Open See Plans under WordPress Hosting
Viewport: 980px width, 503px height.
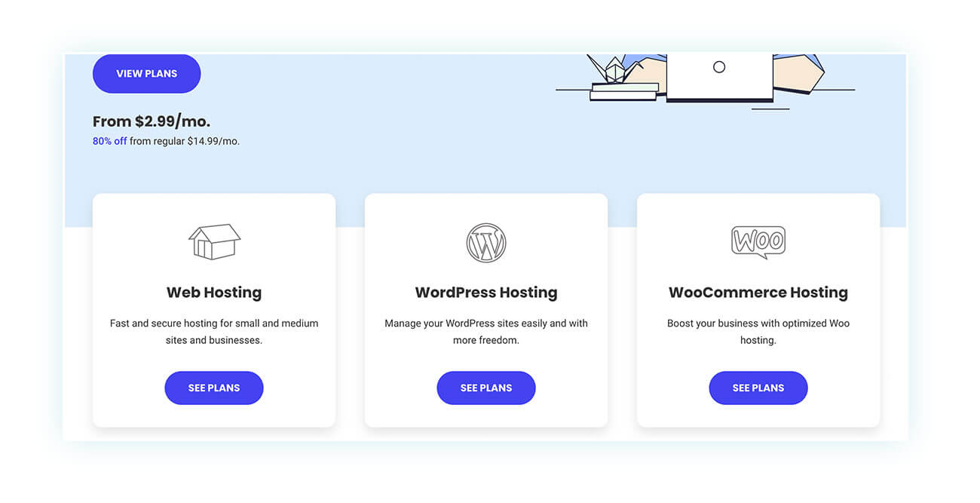(x=486, y=388)
